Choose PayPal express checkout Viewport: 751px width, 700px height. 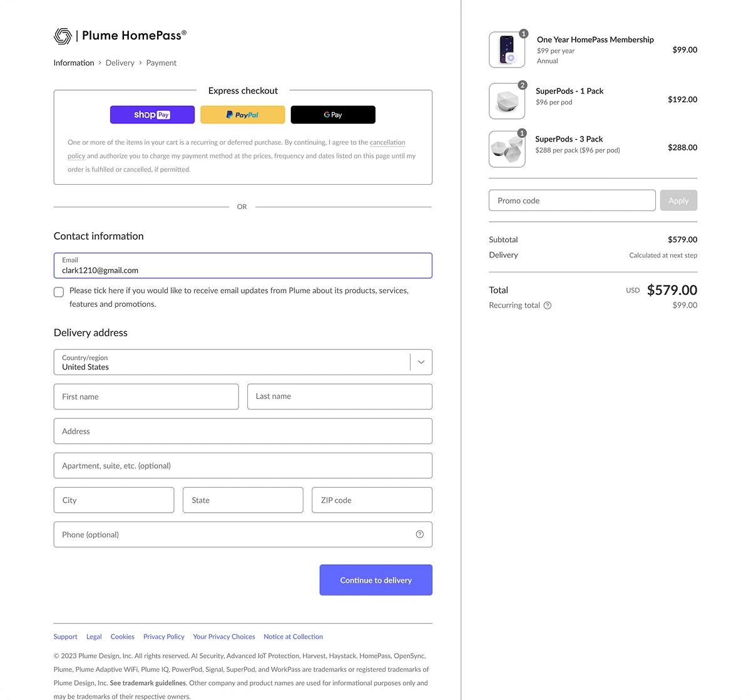click(x=242, y=115)
